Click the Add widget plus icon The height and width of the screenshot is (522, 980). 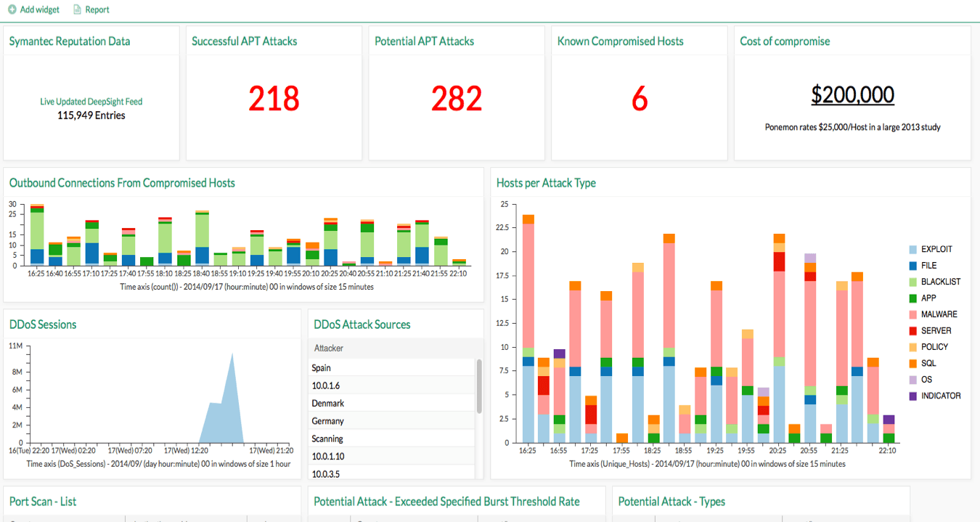point(12,9)
